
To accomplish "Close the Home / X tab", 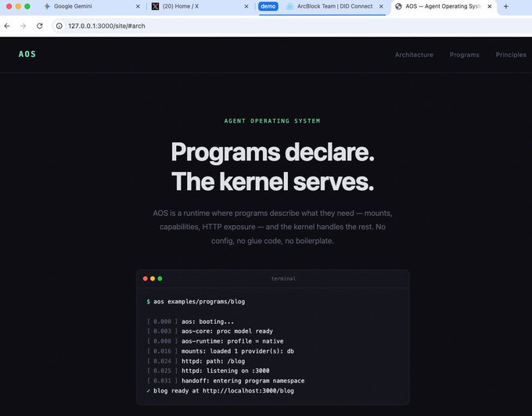I will (246, 6).
